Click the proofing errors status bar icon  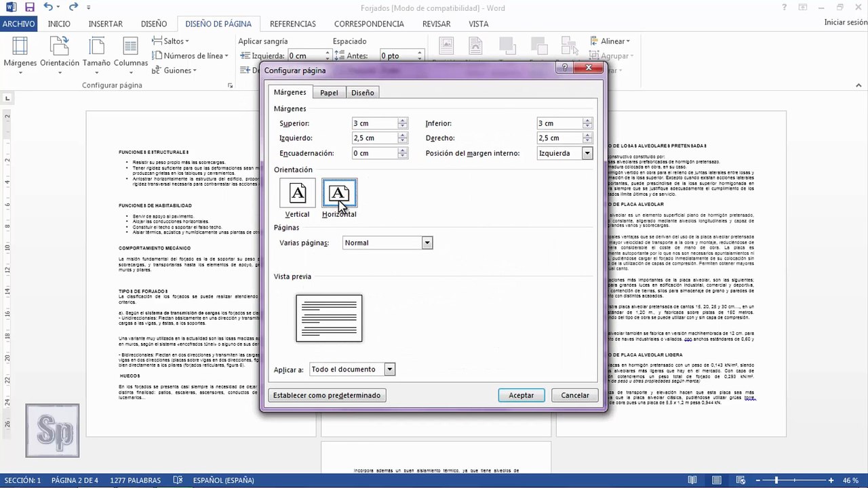[178, 481]
